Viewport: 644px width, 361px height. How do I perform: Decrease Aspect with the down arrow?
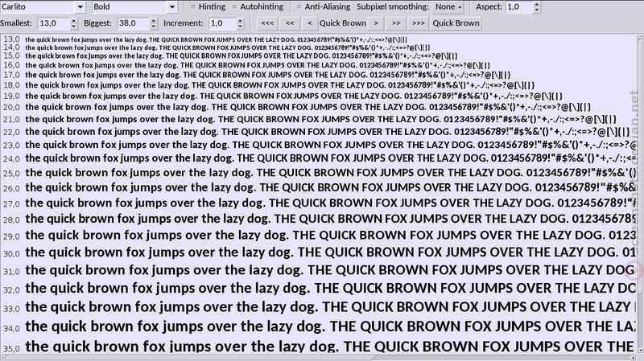click(x=537, y=10)
